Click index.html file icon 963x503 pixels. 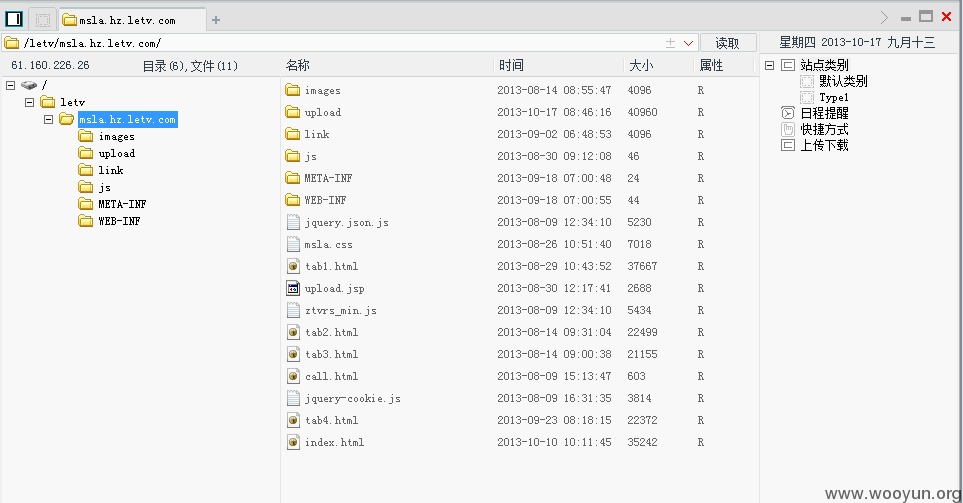(294, 442)
